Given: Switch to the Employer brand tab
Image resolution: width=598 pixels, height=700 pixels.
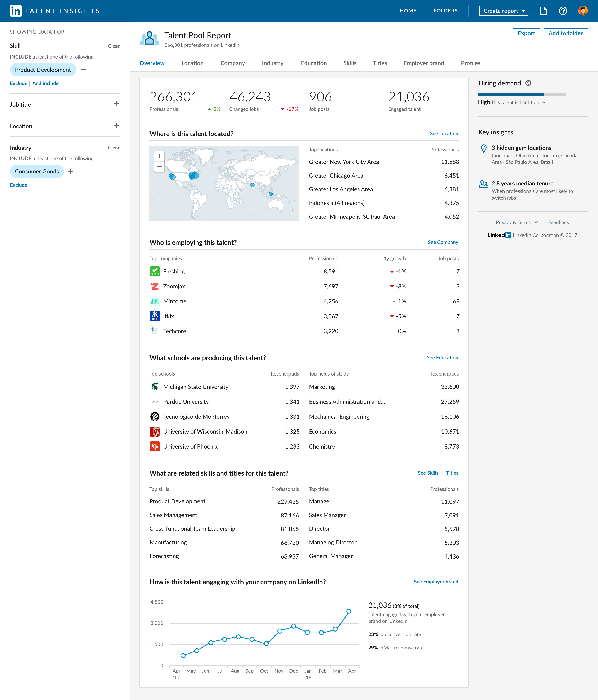Looking at the screenshot, I should point(424,63).
